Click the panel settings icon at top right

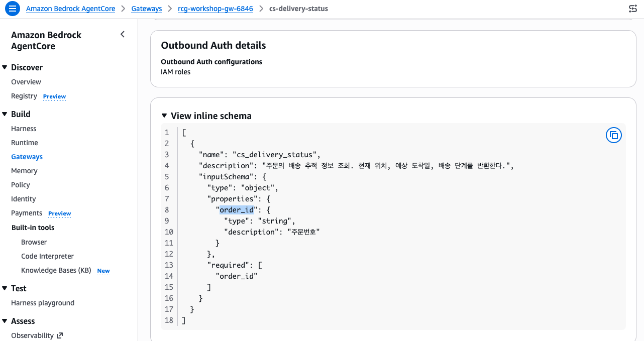pyautogui.click(x=633, y=9)
